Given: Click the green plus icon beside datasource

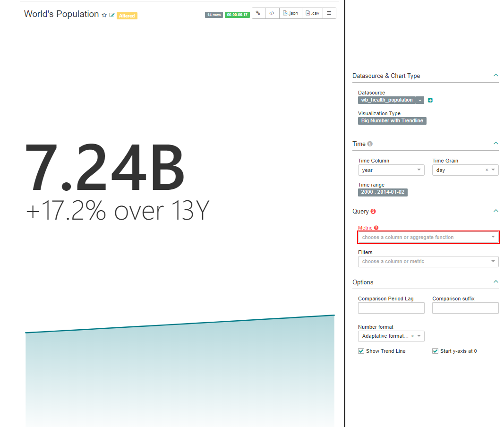Looking at the screenshot, I should (430, 100).
